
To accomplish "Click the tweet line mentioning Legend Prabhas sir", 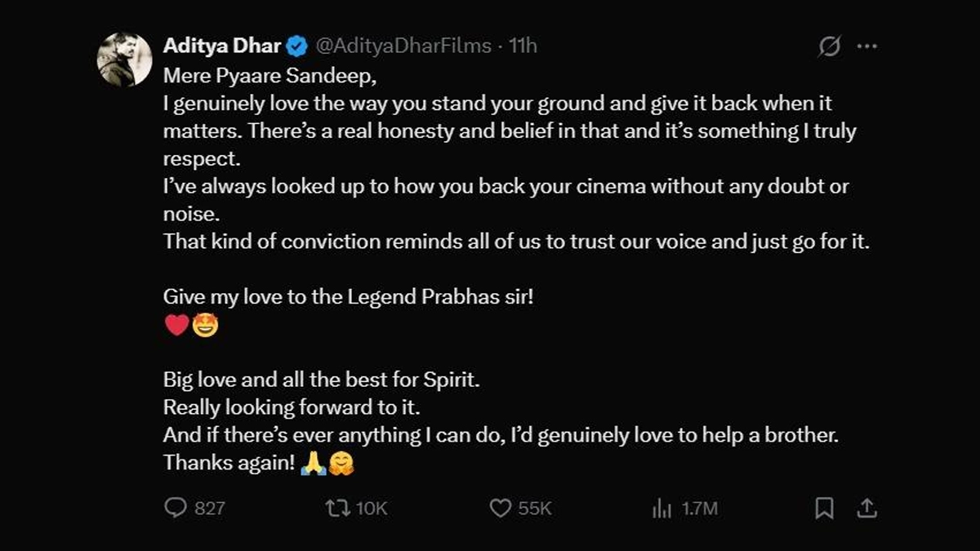I will coord(349,296).
